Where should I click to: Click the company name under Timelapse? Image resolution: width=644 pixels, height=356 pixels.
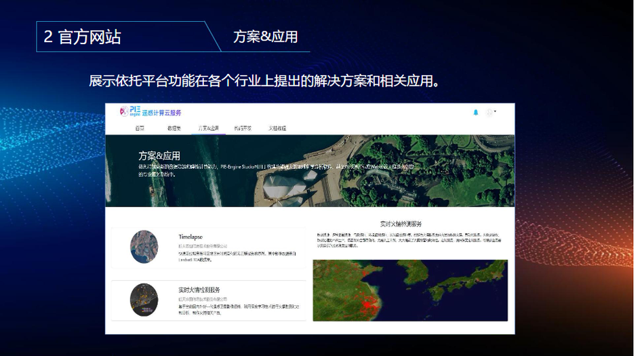pos(203,245)
